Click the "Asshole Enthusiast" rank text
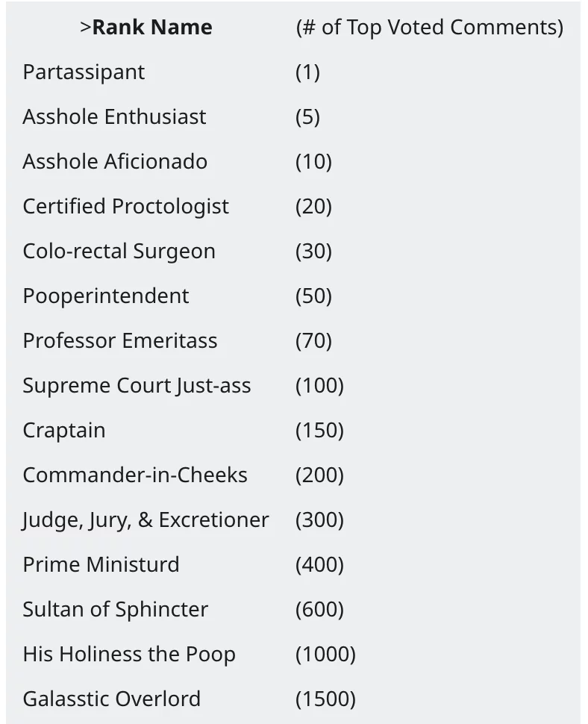 point(114,117)
